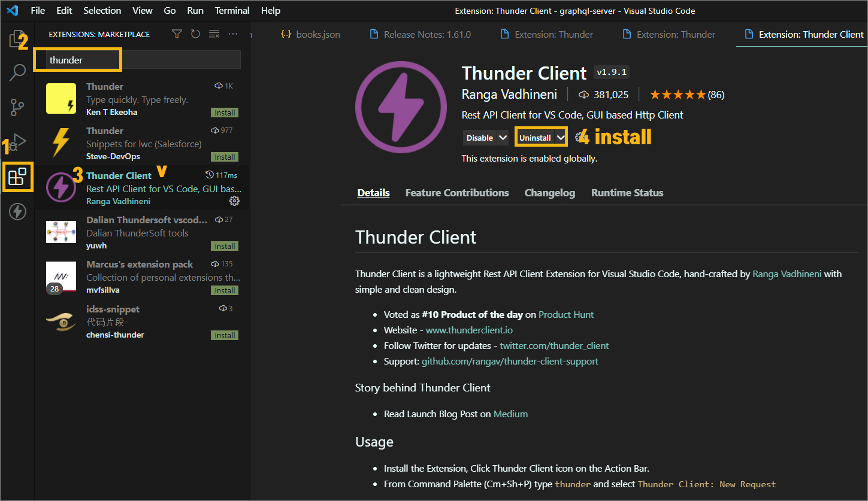Select Thunder extension by Steve-DevOps
868x501 pixels.
143,143
